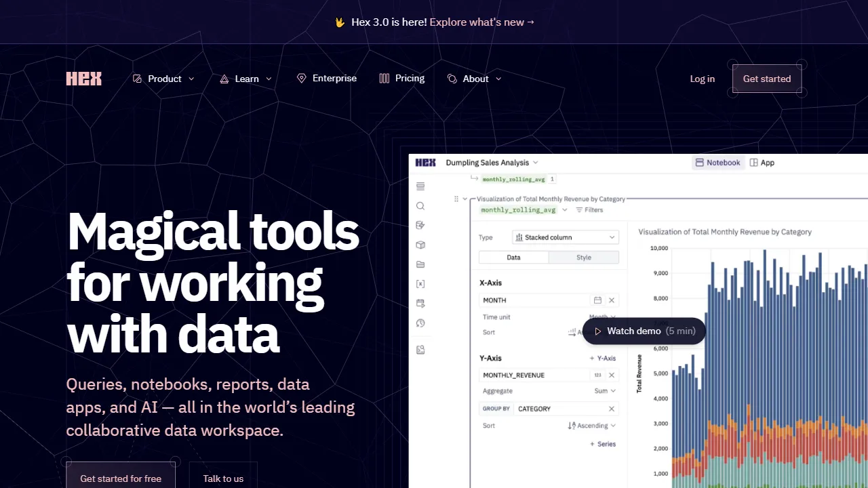Open the Product menu

pos(163,79)
